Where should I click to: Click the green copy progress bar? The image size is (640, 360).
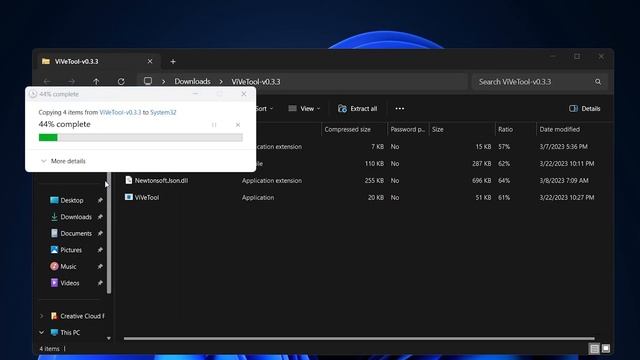coord(141,138)
